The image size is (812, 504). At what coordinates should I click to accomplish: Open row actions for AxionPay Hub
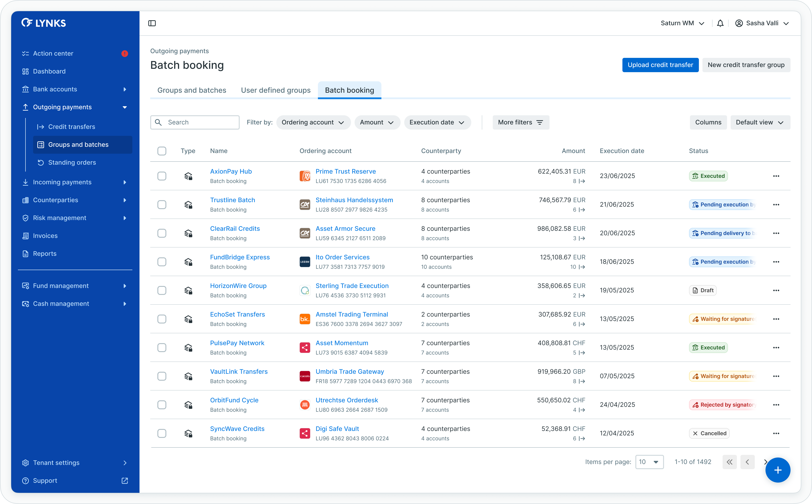point(776,176)
